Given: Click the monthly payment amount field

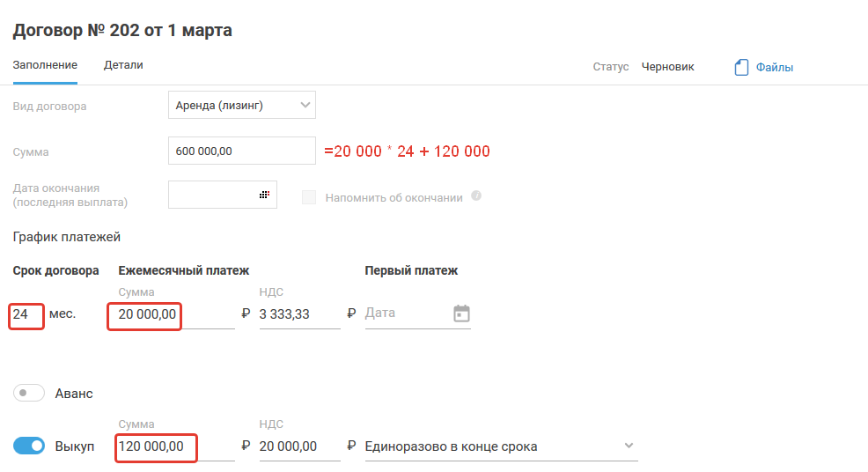Looking at the screenshot, I should 172,314.
